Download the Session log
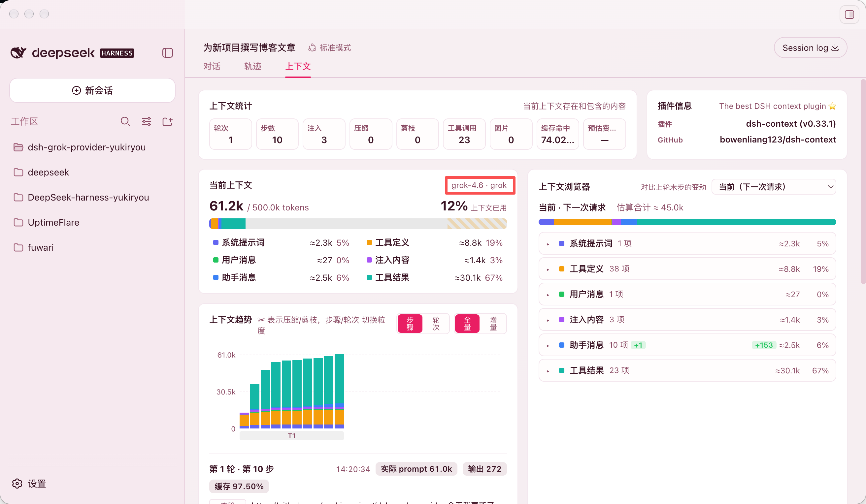 point(810,48)
